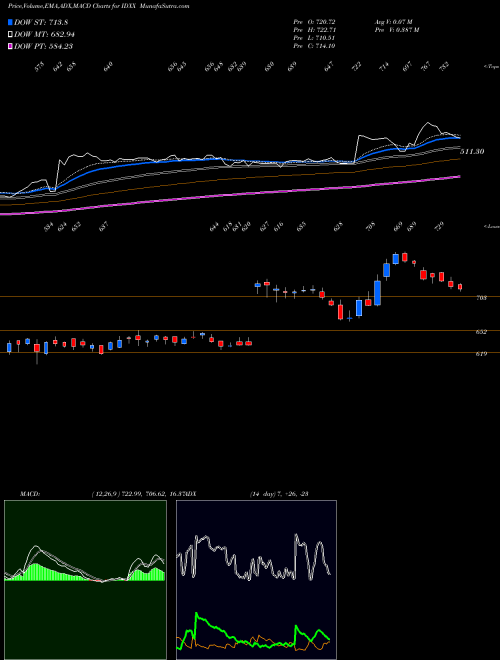The image size is (500, 660).
Task: Select the 'DOW ST: 713.8' legend label
Action: click(x=41, y=23)
